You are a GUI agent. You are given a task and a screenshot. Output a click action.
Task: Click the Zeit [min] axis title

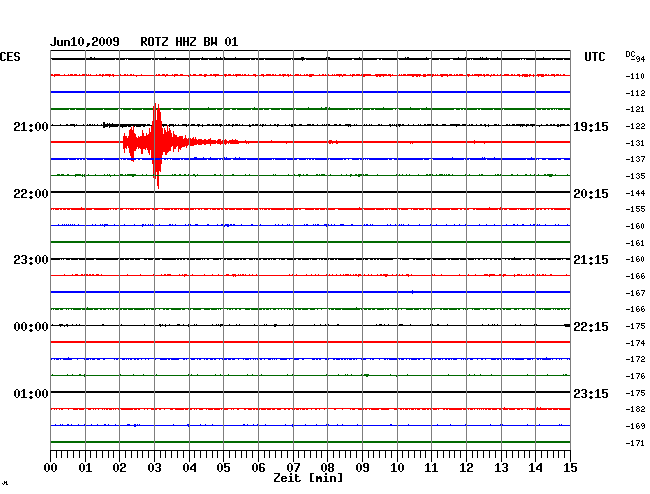pyautogui.click(x=308, y=478)
